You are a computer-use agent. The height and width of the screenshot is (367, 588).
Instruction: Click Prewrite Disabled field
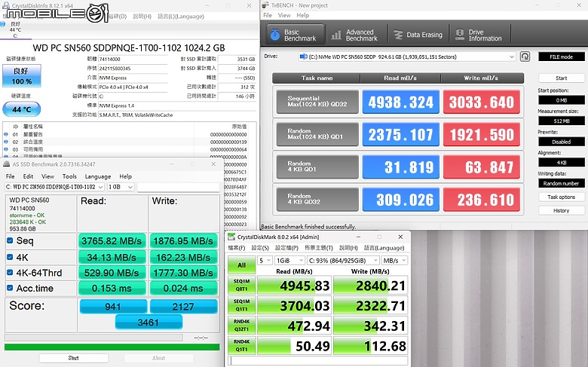click(561, 142)
